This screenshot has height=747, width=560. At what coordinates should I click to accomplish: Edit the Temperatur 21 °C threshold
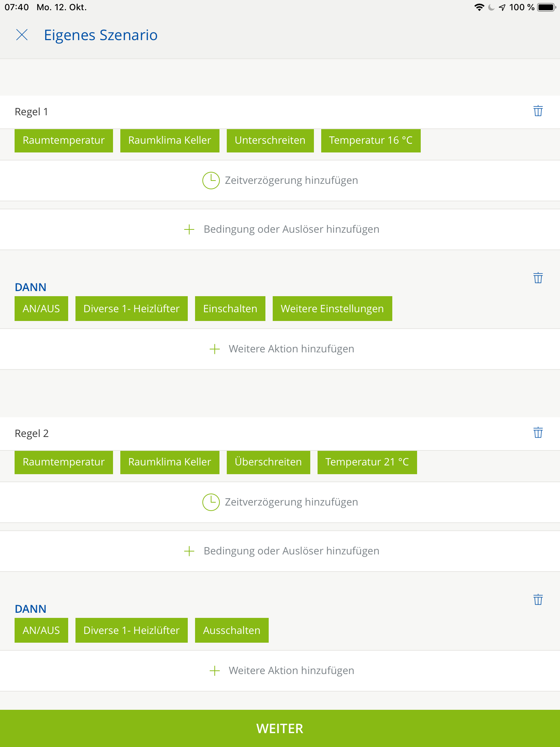tap(367, 462)
